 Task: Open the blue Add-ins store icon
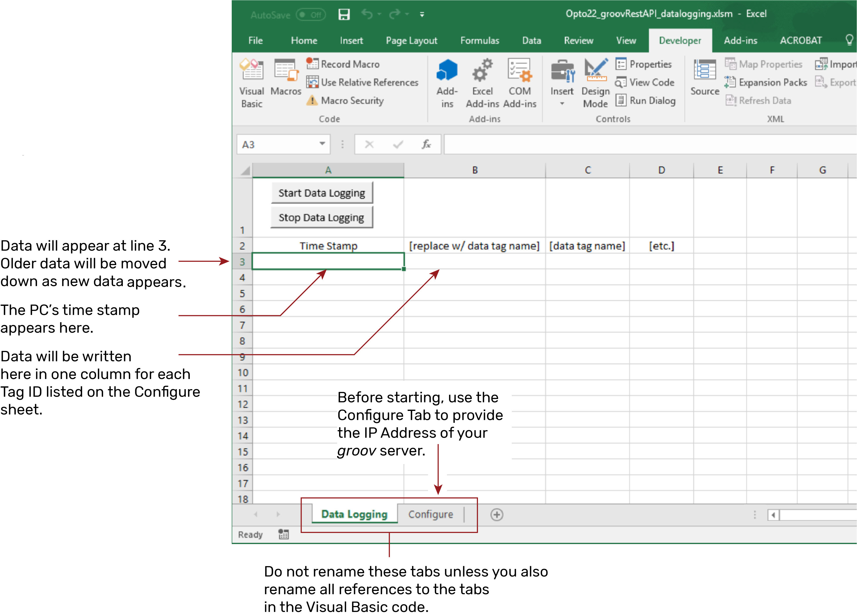pyautogui.click(x=447, y=84)
